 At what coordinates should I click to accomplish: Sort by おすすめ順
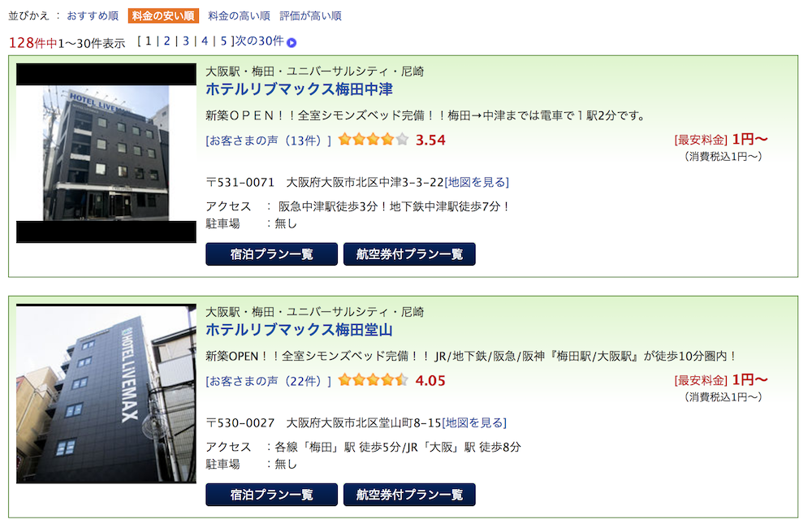[x=93, y=15]
